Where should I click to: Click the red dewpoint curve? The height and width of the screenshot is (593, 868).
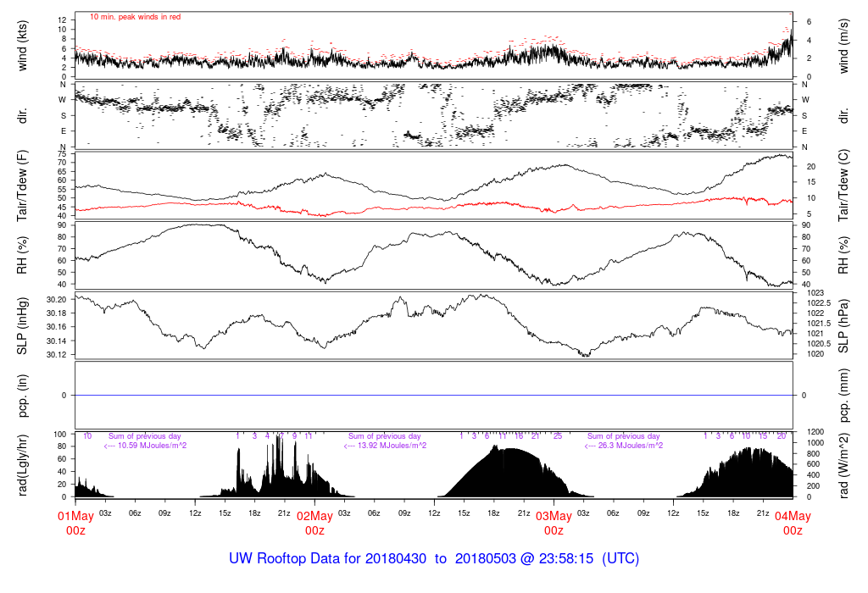click(x=434, y=206)
